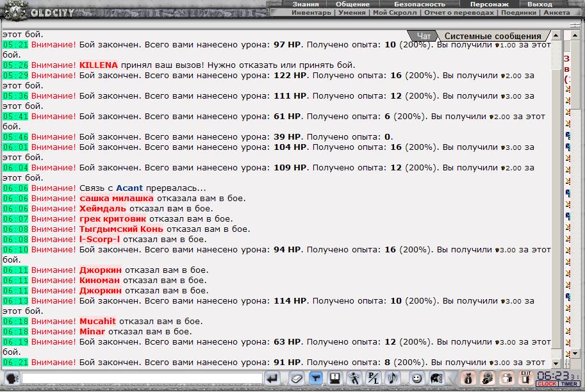
Task: Click player name сашка милашка
Action: (117, 198)
